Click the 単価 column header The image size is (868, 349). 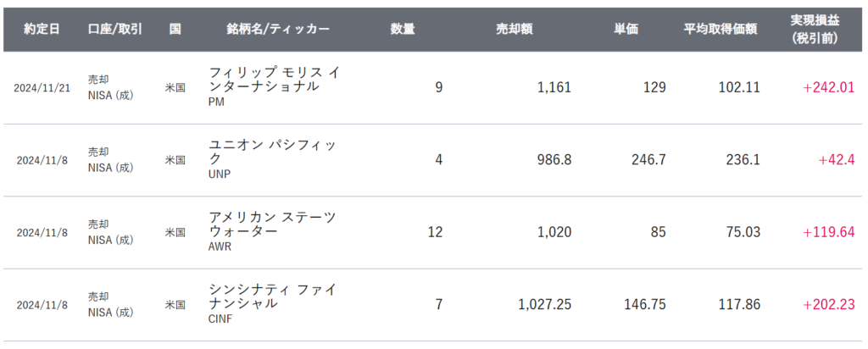click(626, 29)
